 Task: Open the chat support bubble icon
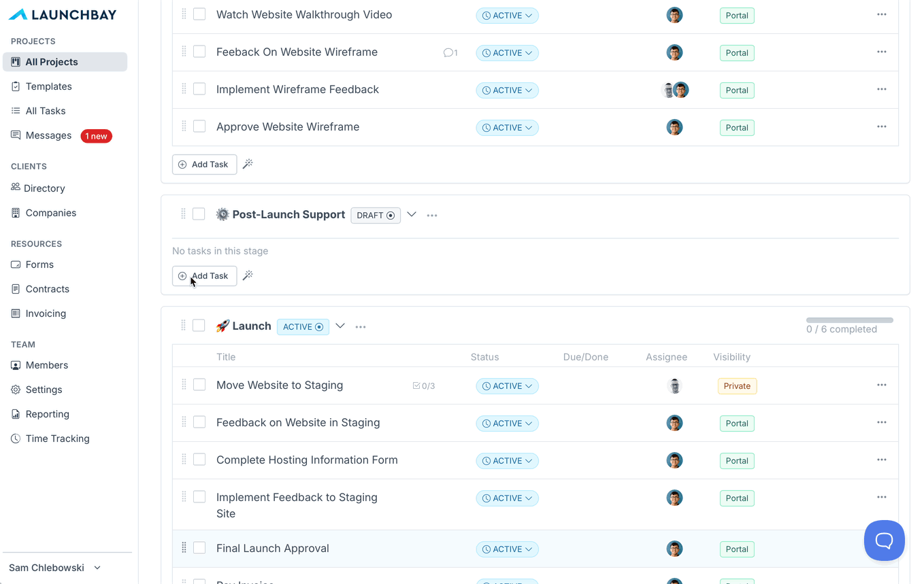(884, 540)
